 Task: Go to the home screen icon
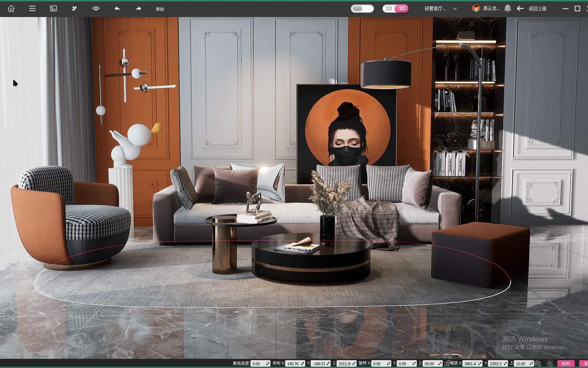tap(11, 9)
